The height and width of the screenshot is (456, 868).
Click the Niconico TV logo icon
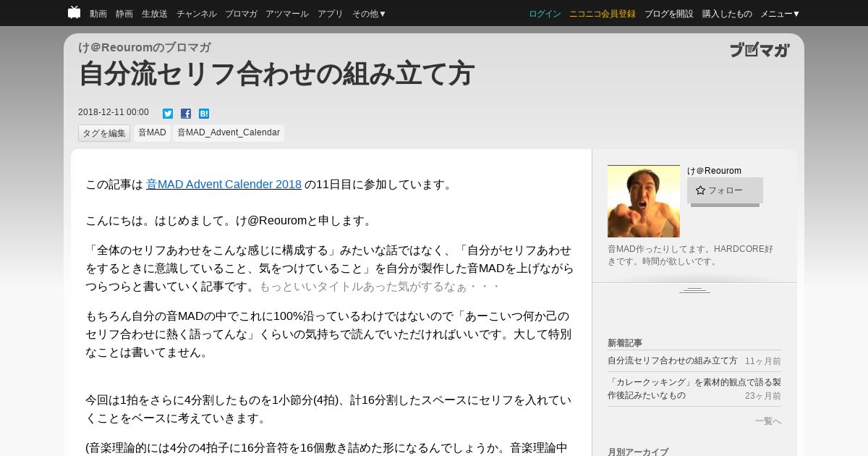pos(74,12)
